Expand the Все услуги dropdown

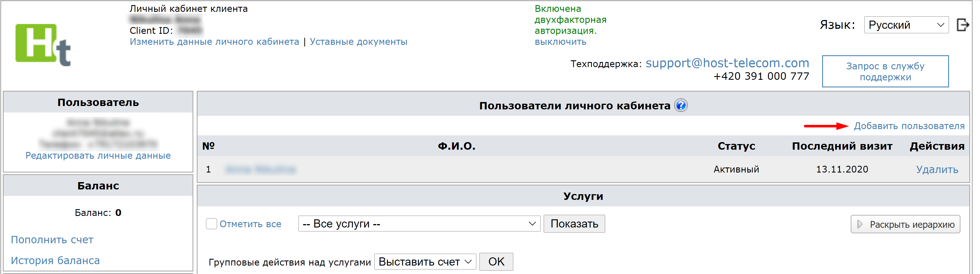pos(419,224)
